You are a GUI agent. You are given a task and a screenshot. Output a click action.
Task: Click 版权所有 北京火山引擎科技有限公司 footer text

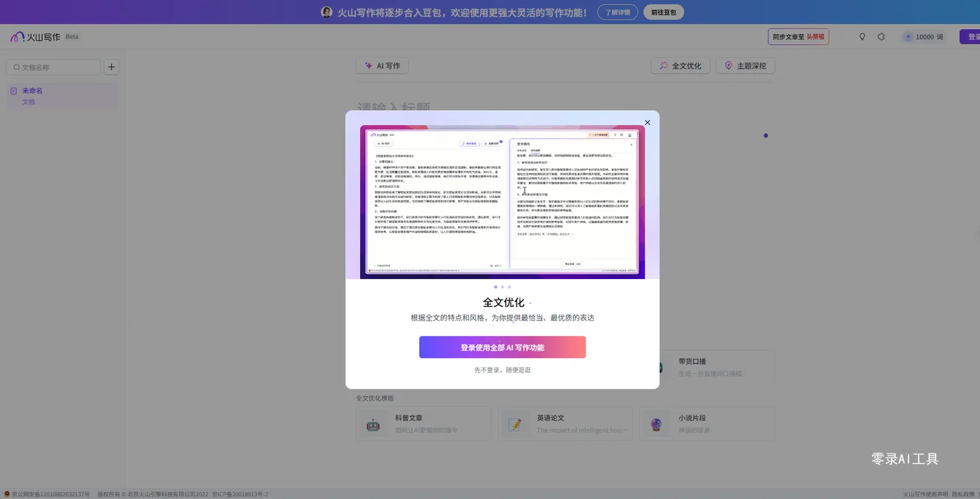click(x=152, y=494)
